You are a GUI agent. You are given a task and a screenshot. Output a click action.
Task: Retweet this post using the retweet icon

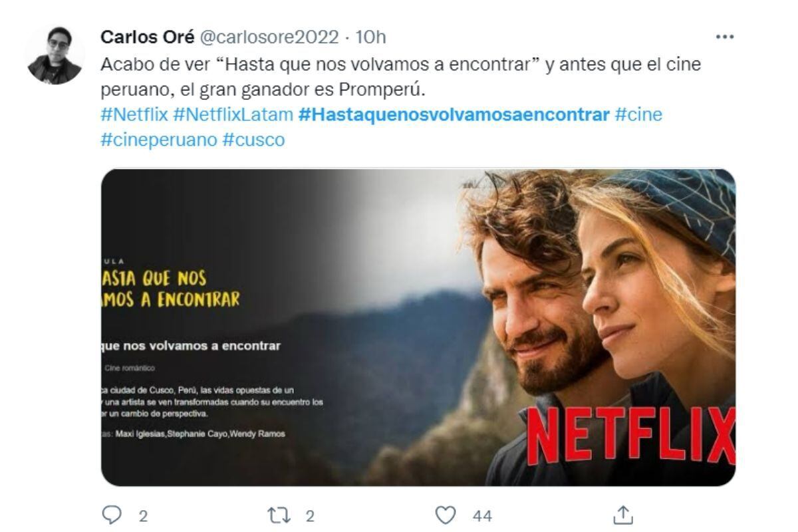[277, 515]
